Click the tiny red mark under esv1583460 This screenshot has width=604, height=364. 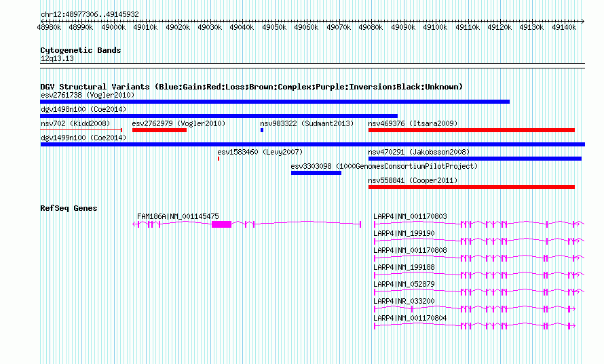tap(219, 159)
